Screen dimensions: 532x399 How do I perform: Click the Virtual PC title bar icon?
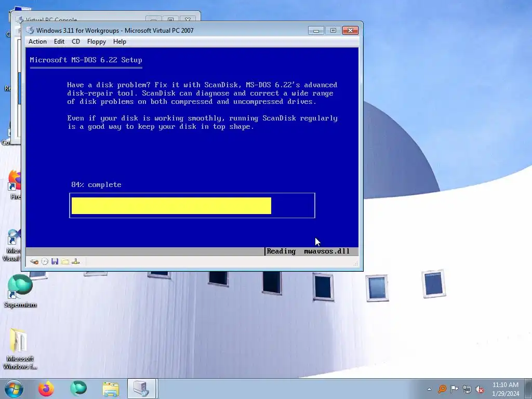[x=30, y=30]
